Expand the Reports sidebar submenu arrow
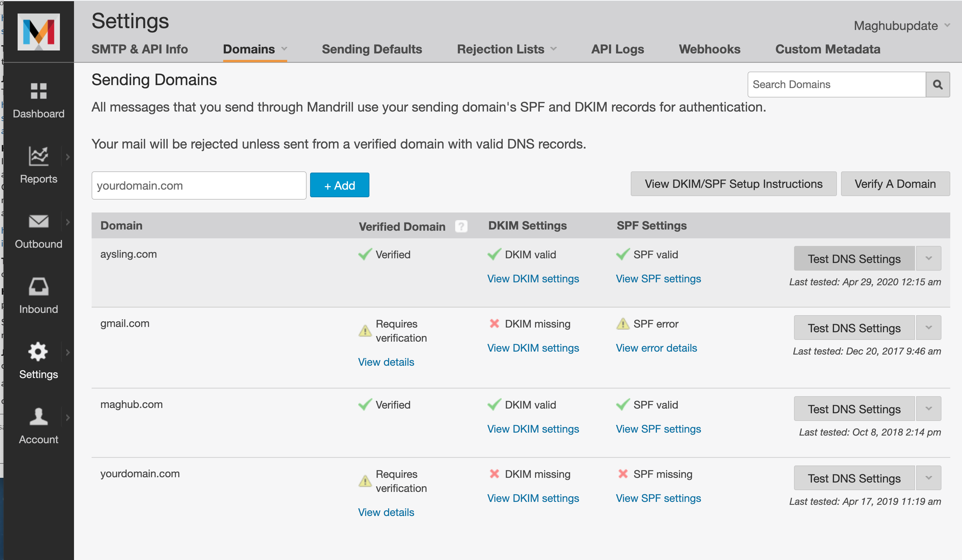 pyautogui.click(x=68, y=157)
